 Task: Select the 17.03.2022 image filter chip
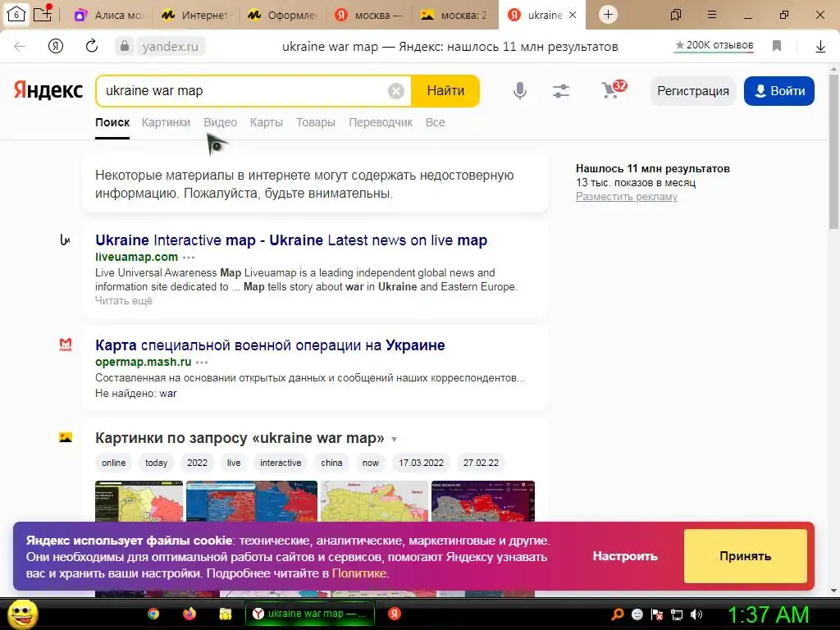(421, 463)
